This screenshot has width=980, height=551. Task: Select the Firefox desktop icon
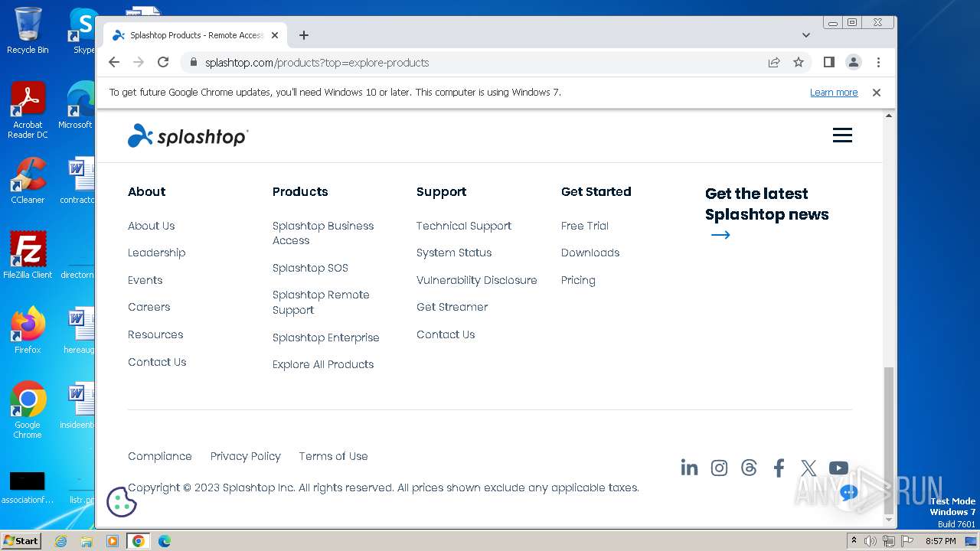coord(28,331)
